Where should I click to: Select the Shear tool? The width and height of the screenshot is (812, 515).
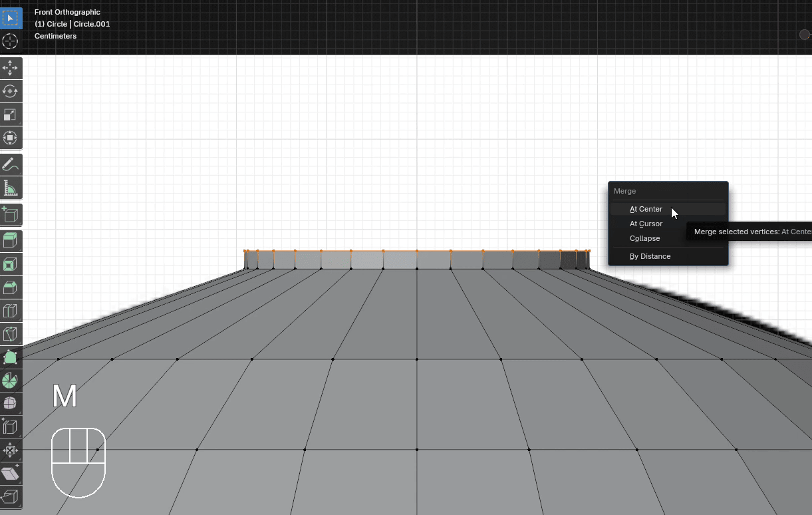click(11, 473)
